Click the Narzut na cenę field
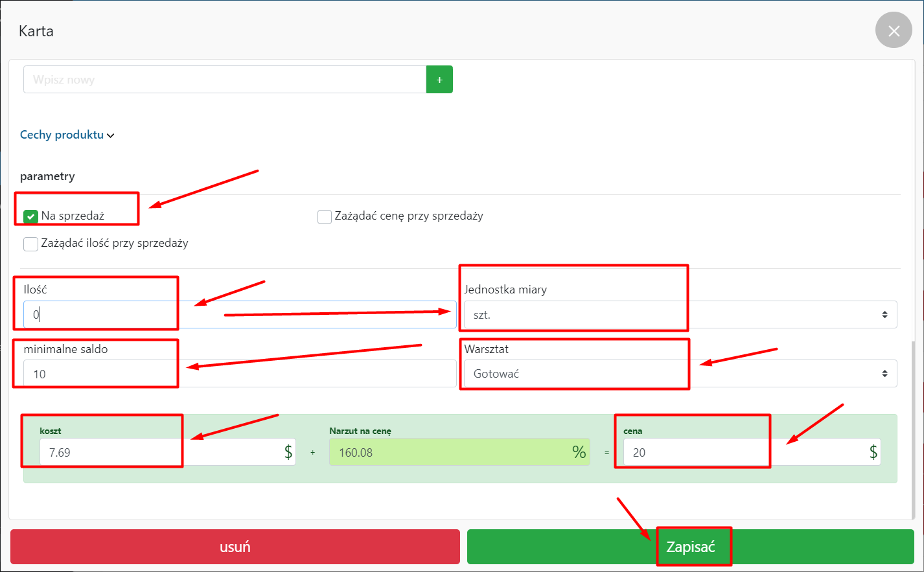 447,452
